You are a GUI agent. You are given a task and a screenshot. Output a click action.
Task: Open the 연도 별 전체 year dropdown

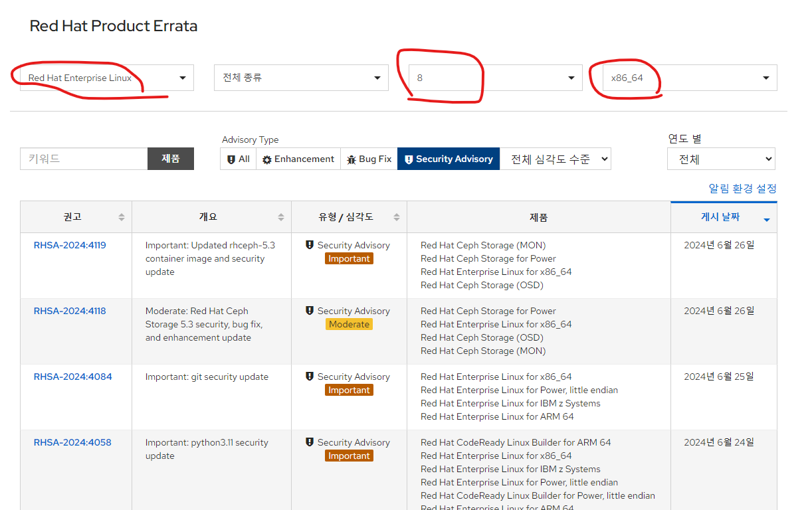(x=721, y=159)
